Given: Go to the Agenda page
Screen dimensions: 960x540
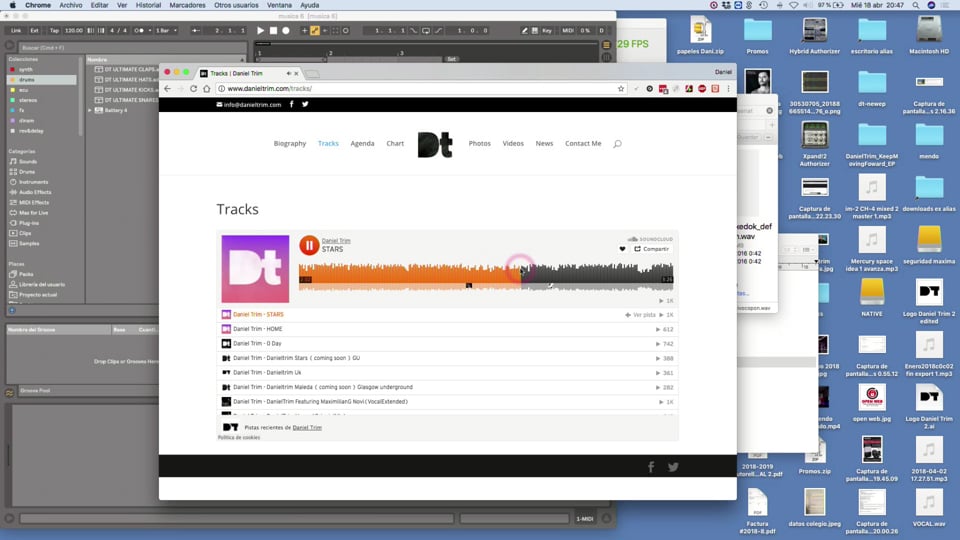Looking at the screenshot, I should [x=362, y=143].
